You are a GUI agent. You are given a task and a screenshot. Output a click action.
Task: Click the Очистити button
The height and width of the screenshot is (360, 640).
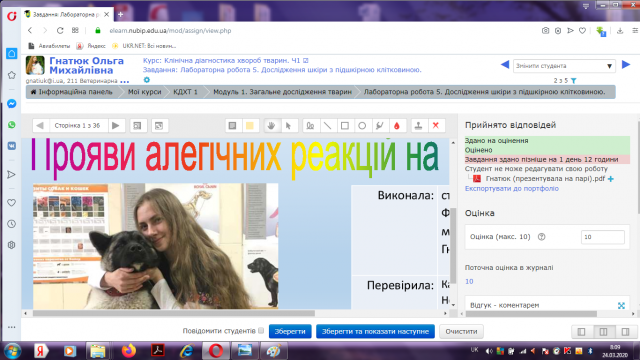coord(461,331)
